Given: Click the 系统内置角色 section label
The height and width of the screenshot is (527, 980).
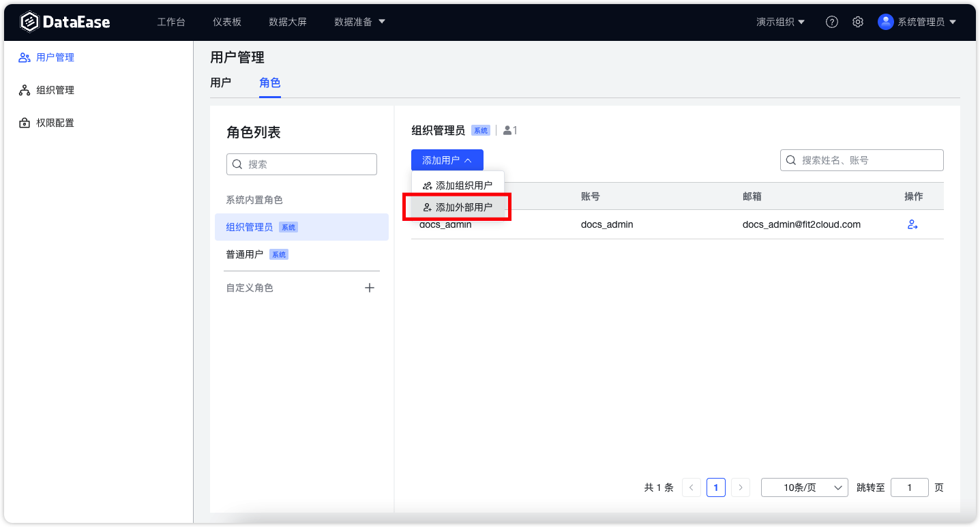Looking at the screenshot, I should tap(254, 200).
